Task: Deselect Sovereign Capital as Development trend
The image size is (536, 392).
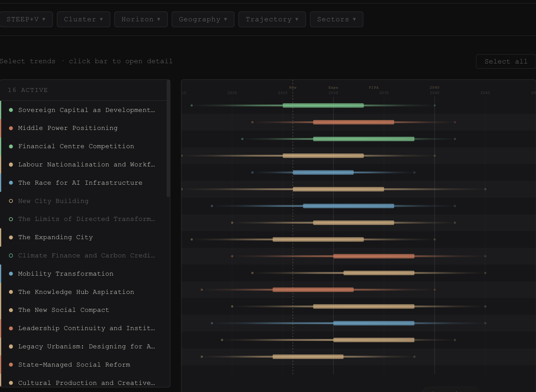Action: (83, 110)
